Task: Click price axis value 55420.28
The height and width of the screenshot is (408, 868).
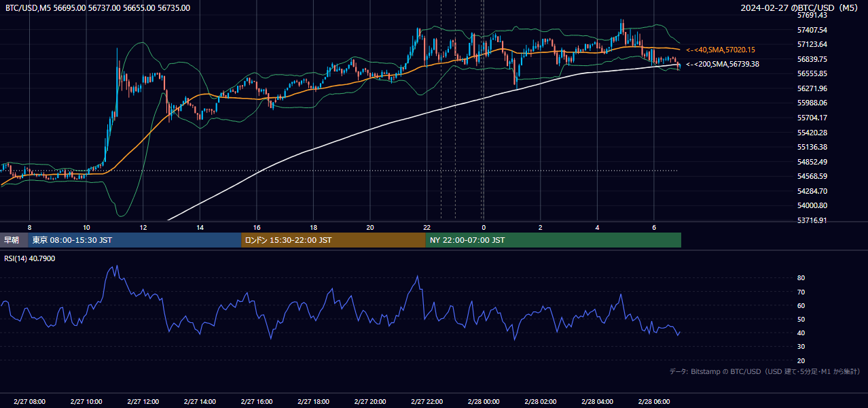Action: click(x=812, y=133)
